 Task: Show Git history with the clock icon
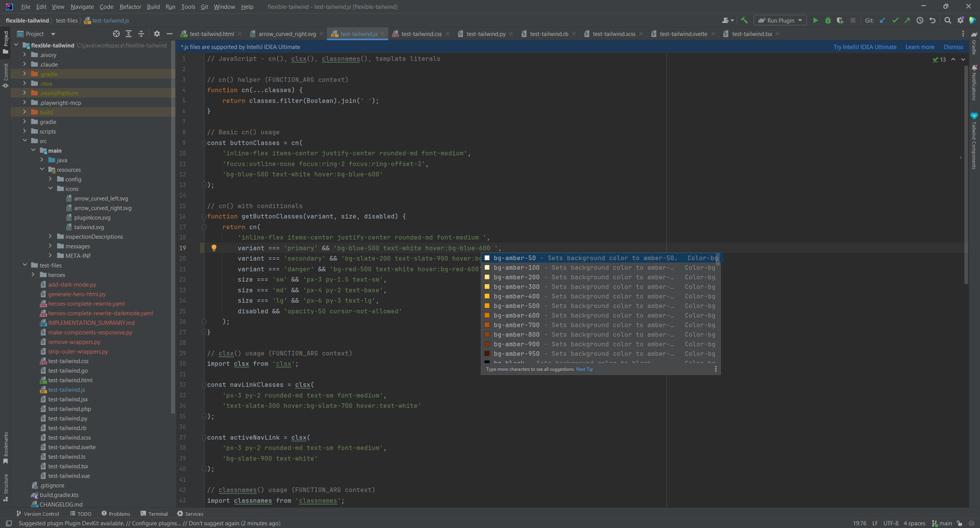(x=920, y=20)
